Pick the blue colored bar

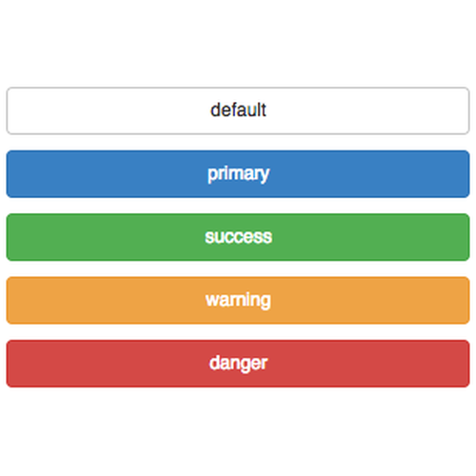238,174
